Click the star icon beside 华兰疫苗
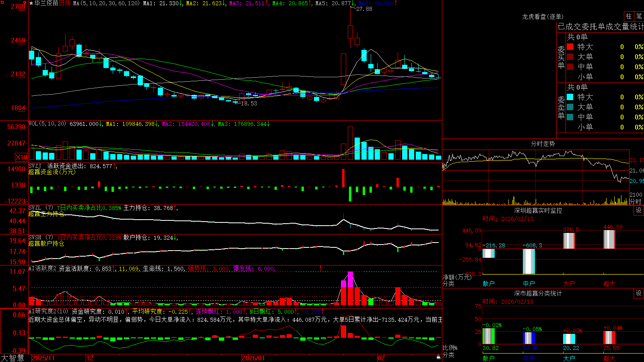 [x=31, y=3]
